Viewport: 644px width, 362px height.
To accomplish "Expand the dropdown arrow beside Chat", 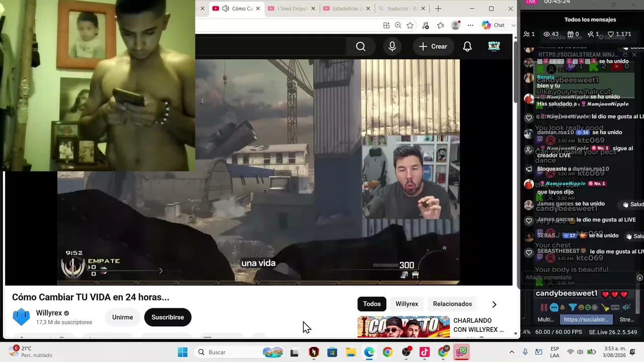I will (x=513, y=25).
